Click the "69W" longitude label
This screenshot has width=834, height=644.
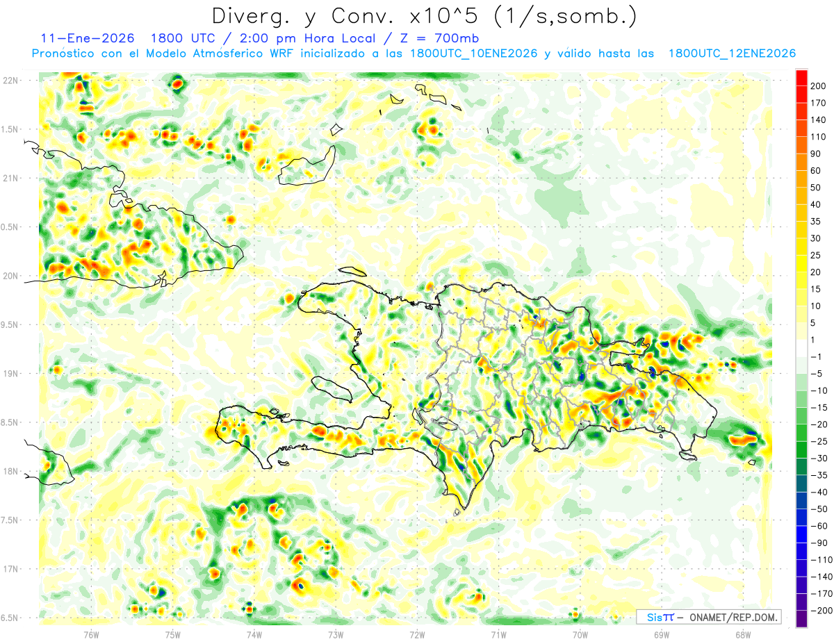click(x=661, y=634)
